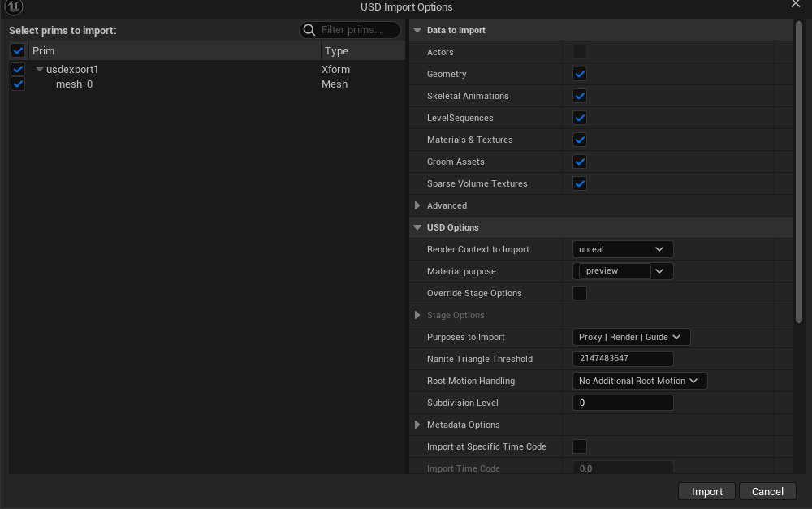
Task: Click the Cancel button
Action: pos(767,491)
